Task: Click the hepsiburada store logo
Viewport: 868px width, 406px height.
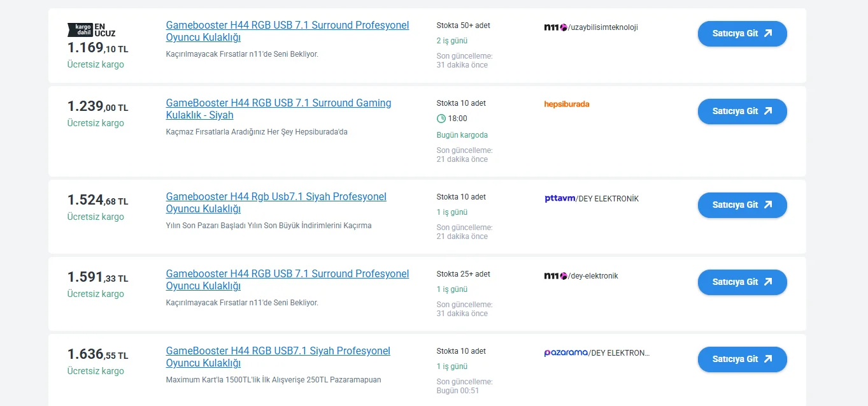Action: pyautogui.click(x=567, y=104)
